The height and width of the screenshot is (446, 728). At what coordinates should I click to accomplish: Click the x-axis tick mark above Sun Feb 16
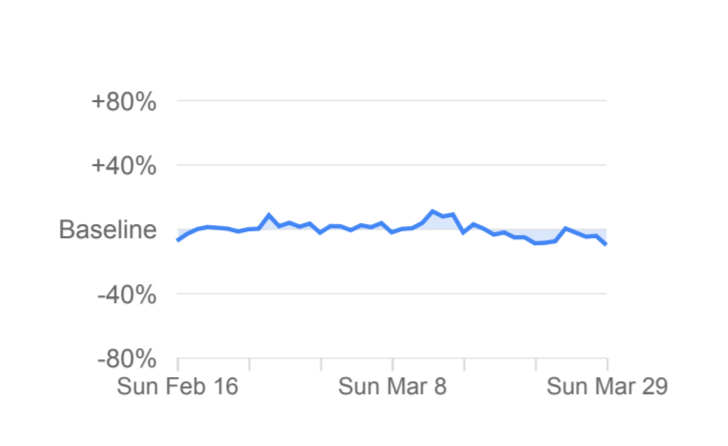[178, 364]
